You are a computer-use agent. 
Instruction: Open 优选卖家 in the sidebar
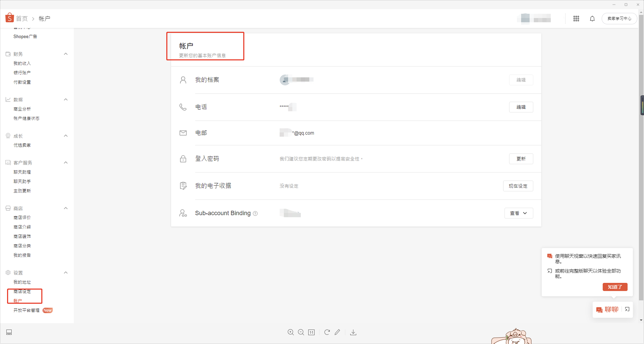22,146
